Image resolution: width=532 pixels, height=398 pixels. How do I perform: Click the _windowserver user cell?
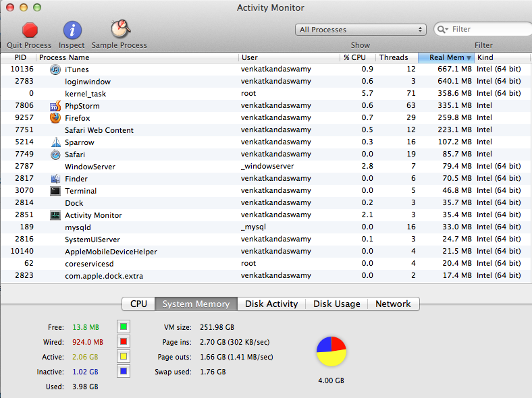coord(267,167)
